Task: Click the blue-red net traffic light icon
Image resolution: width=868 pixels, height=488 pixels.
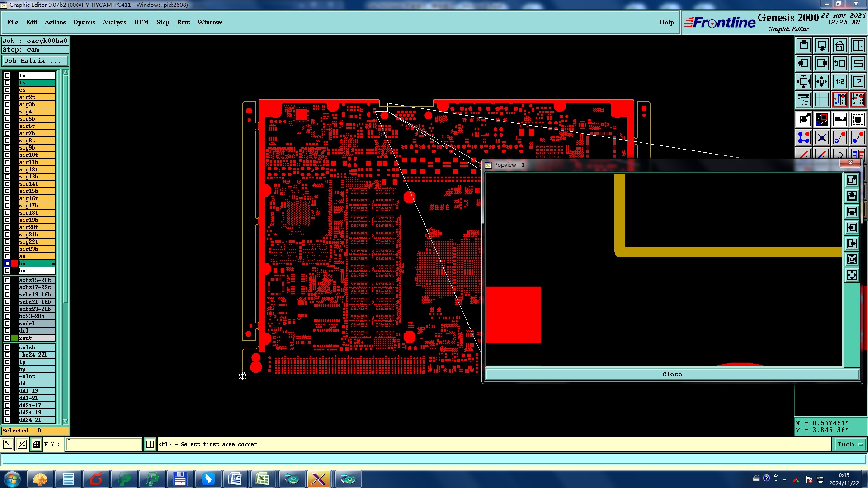Action: [x=840, y=99]
